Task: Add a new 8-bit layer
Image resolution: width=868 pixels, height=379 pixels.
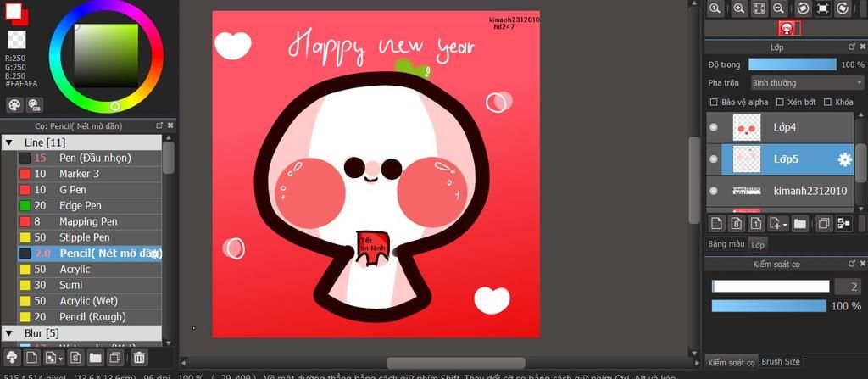Action: pos(737,223)
